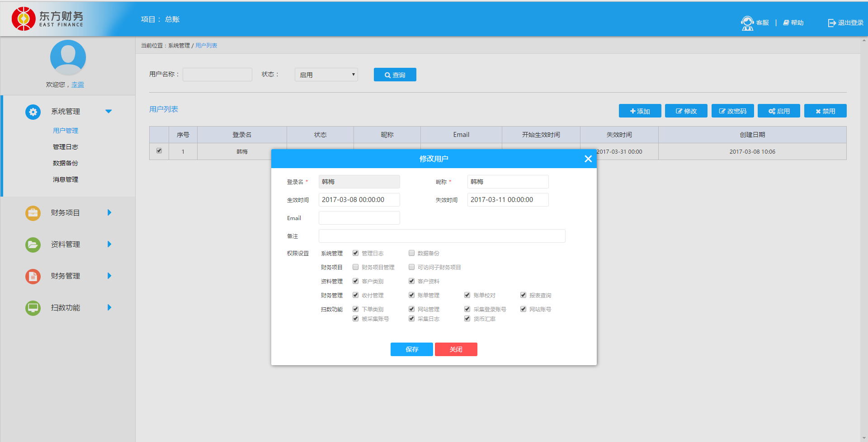
Task: Toggle the 被采集账号 permission checkbox
Action: pos(356,319)
